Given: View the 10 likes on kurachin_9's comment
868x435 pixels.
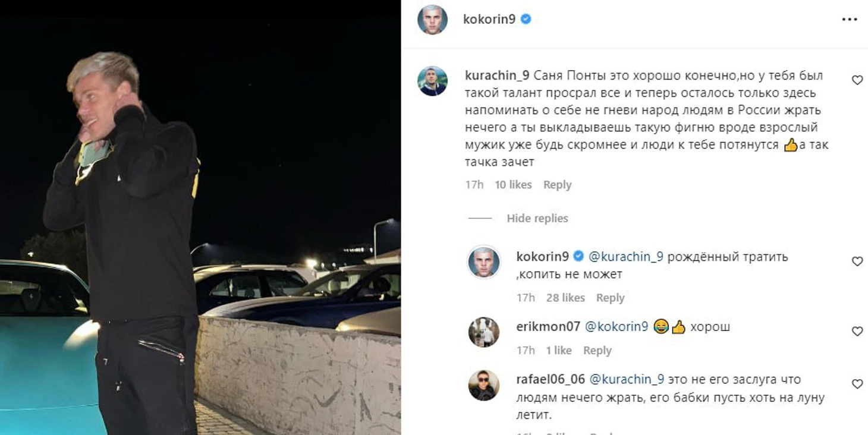Looking at the screenshot, I should (513, 185).
